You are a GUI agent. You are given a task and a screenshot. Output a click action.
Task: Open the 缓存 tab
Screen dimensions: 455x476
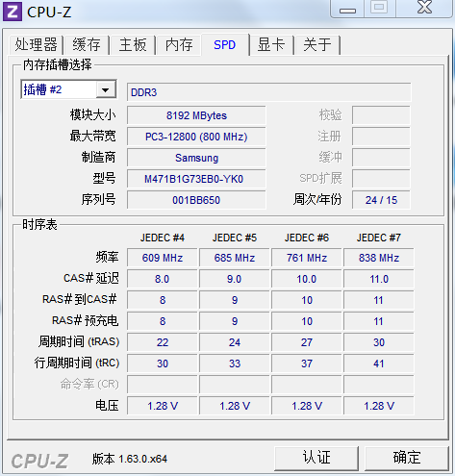(87, 44)
